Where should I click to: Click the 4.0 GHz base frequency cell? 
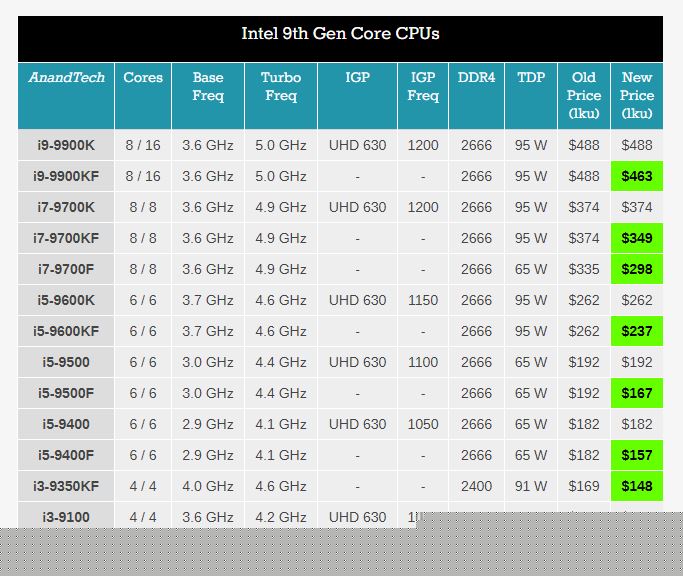click(x=208, y=486)
